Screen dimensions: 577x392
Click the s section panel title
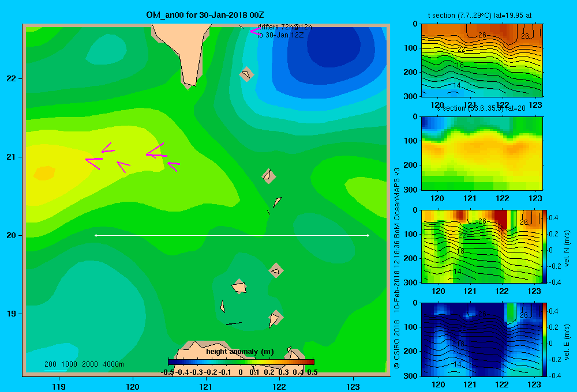tap(481, 108)
